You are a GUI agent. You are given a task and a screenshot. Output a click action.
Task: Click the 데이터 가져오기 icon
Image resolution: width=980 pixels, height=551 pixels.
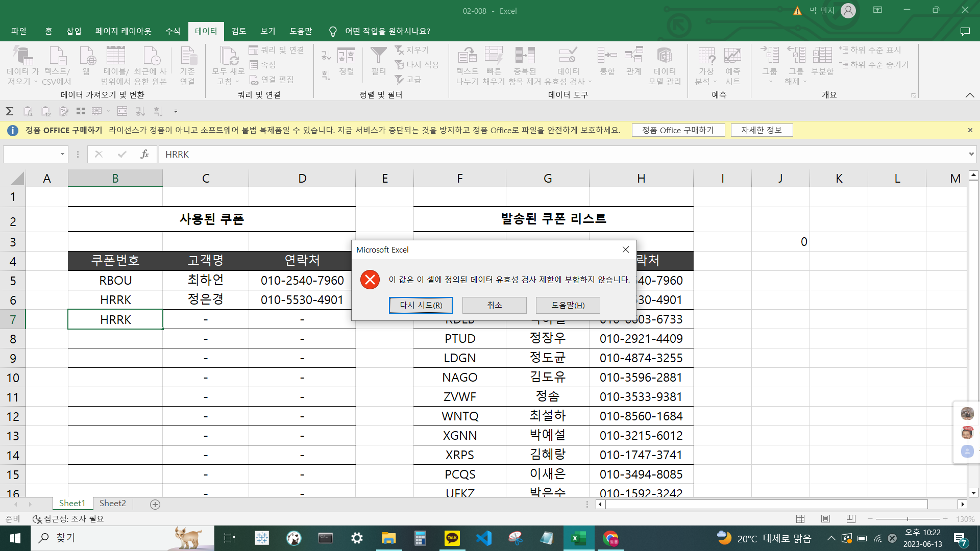click(x=22, y=56)
